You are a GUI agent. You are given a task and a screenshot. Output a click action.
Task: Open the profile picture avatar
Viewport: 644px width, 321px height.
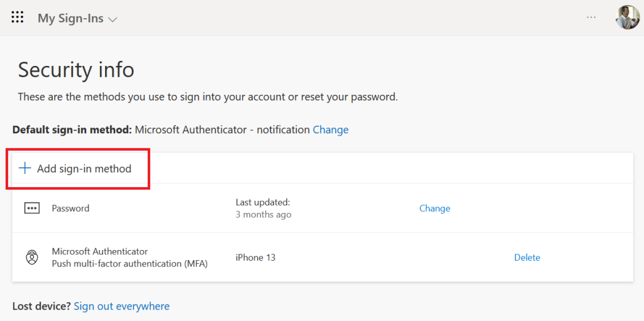tap(627, 18)
